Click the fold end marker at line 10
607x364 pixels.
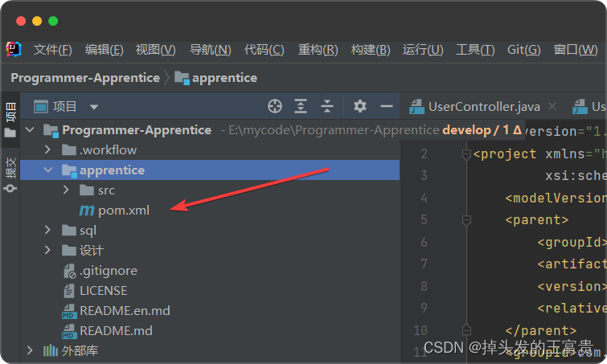[466, 330]
